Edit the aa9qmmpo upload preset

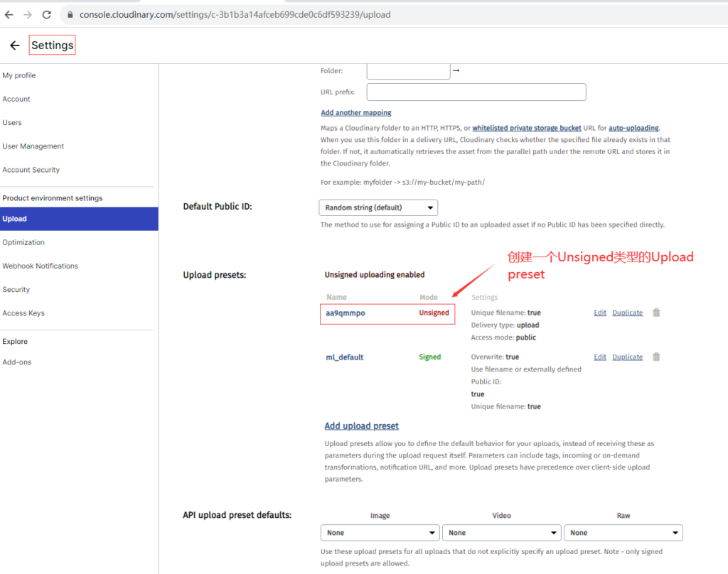tap(600, 313)
